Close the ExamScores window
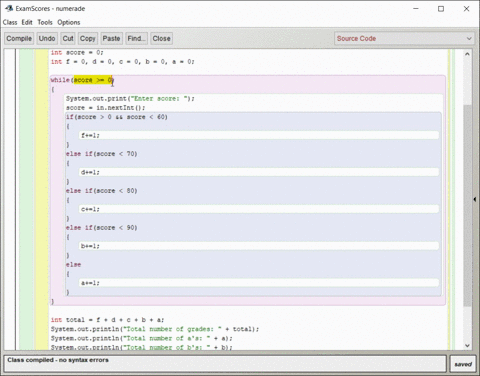This screenshot has height=376, width=480. [466, 9]
